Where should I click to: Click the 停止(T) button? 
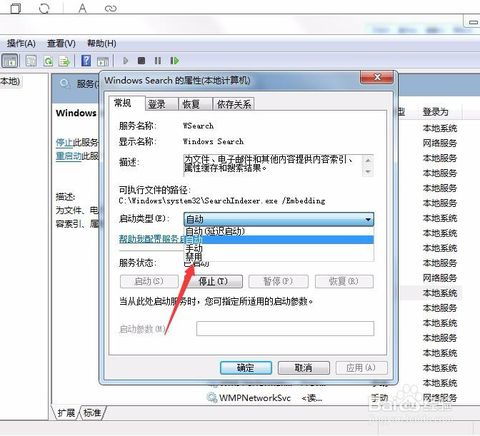pyautogui.click(x=213, y=281)
